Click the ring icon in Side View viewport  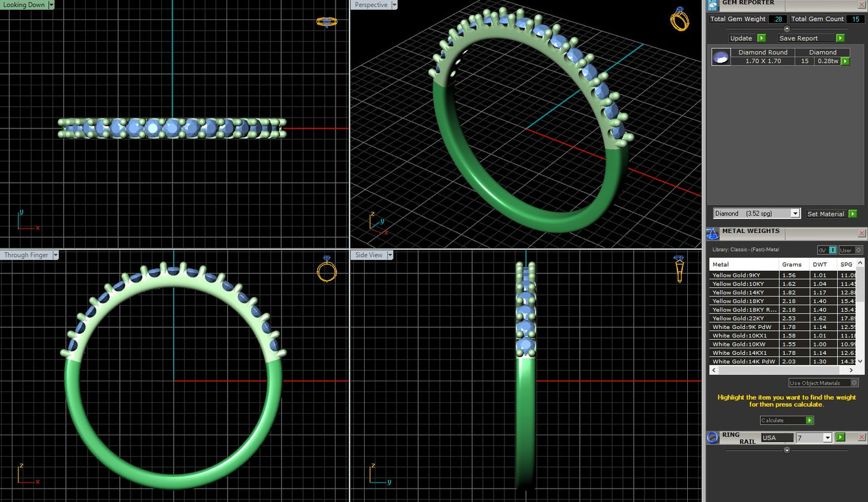[x=679, y=268]
